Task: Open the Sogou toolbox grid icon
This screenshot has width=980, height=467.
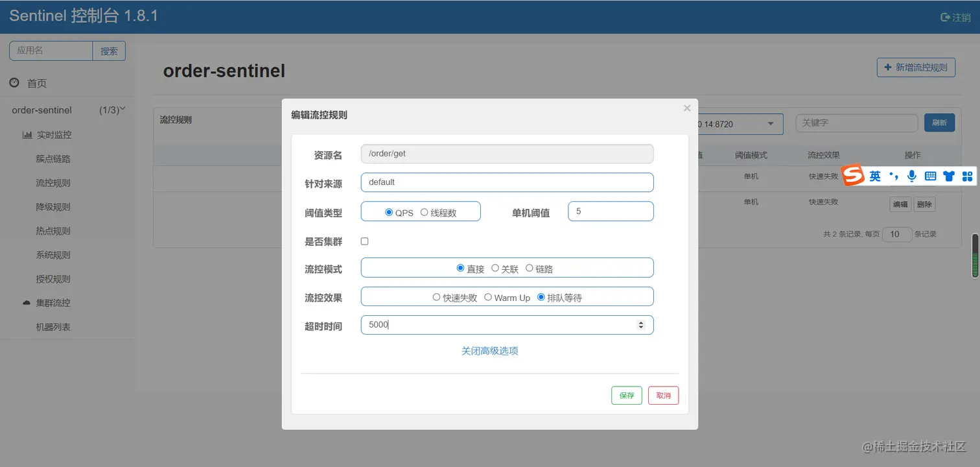Action: point(967,176)
